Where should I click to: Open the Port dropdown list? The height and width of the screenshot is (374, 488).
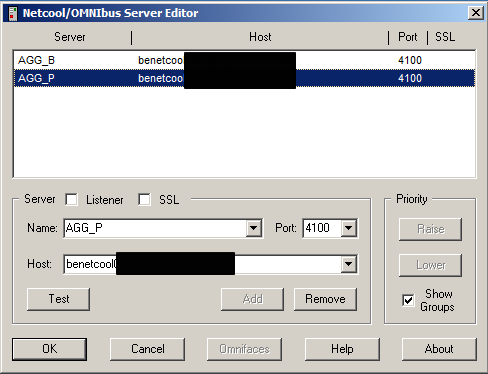(349, 228)
